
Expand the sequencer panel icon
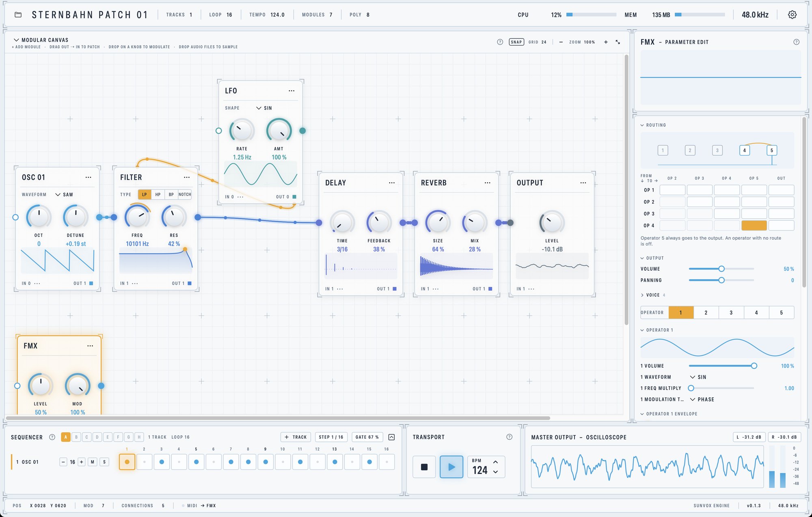(391, 437)
